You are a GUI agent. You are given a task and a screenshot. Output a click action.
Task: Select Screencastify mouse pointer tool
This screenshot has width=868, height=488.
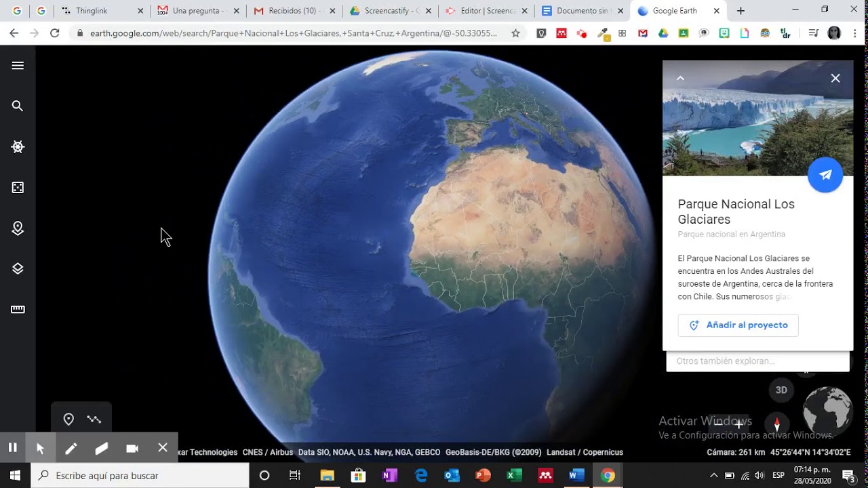pyautogui.click(x=40, y=448)
